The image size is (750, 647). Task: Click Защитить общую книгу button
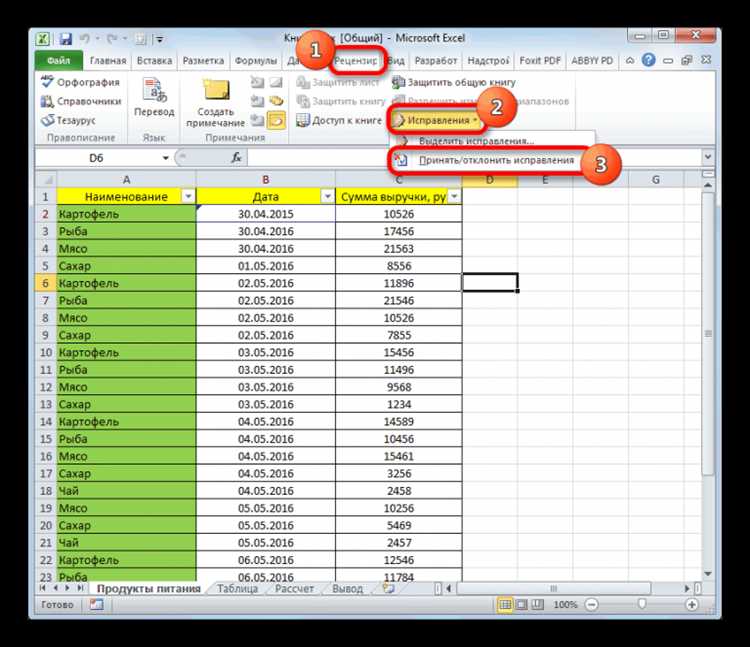tap(453, 82)
